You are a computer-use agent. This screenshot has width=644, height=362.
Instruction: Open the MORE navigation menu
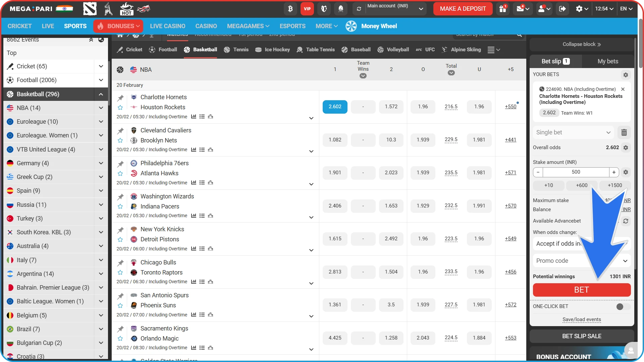pyautogui.click(x=326, y=26)
